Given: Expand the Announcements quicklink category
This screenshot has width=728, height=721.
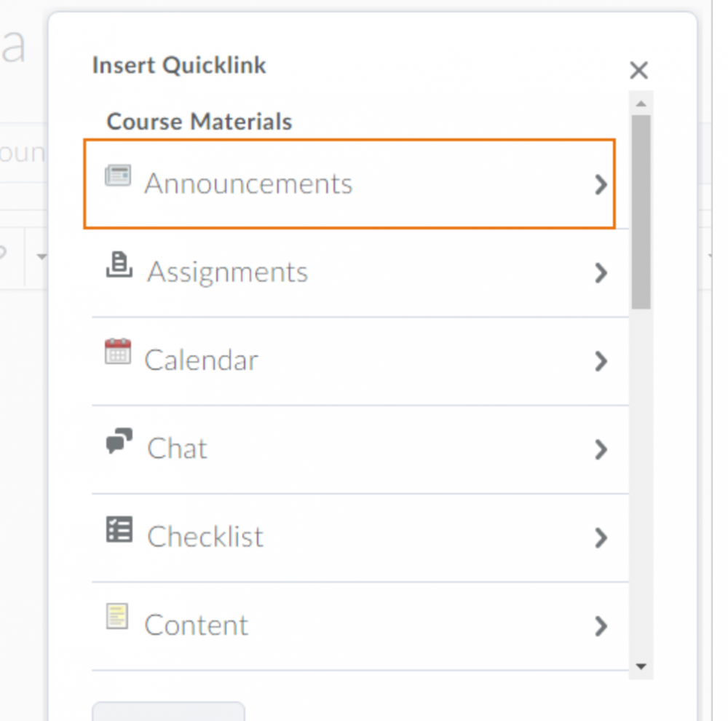Looking at the screenshot, I should tap(601, 184).
